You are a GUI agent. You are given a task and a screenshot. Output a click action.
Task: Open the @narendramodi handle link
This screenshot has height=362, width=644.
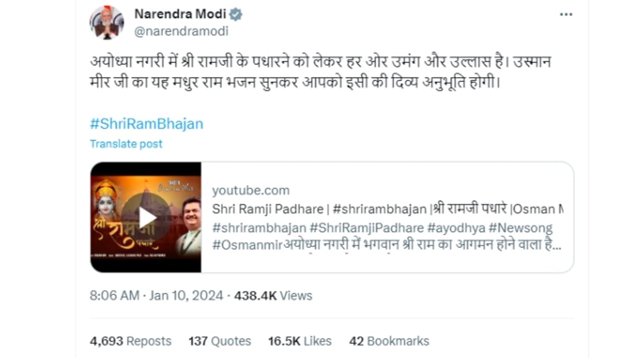click(181, 31)
